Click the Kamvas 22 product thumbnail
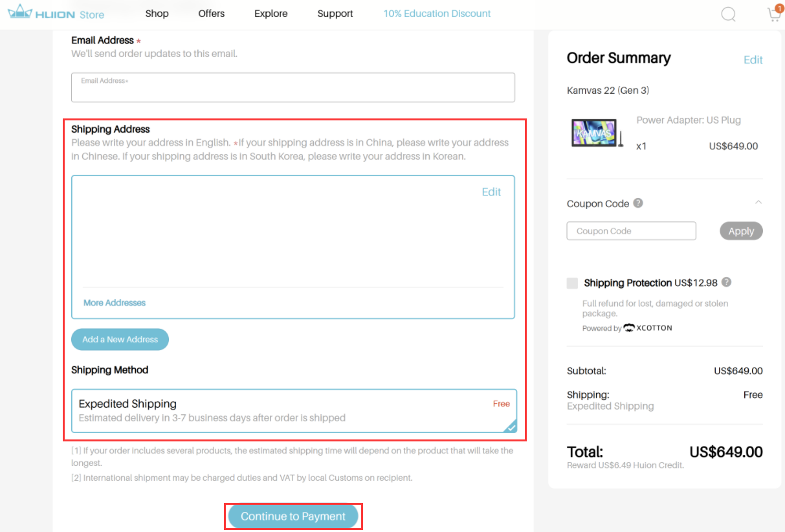Image resolution: width=785 pixels, height=532 pixels. tap(597, 133)
